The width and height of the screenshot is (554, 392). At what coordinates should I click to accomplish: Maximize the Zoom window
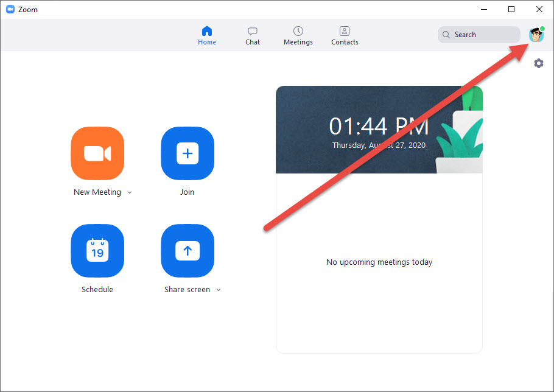pos(511,9)
